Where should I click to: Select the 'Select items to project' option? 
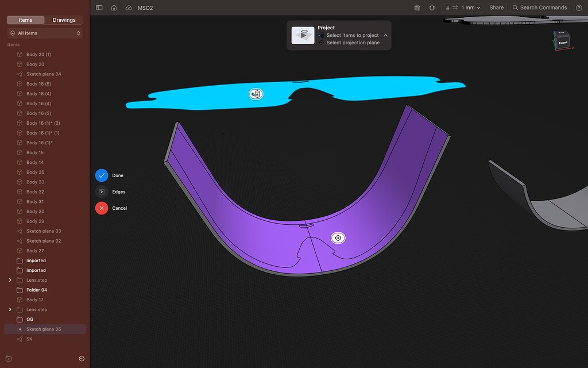pyautogui.click(x=350, y=34)
